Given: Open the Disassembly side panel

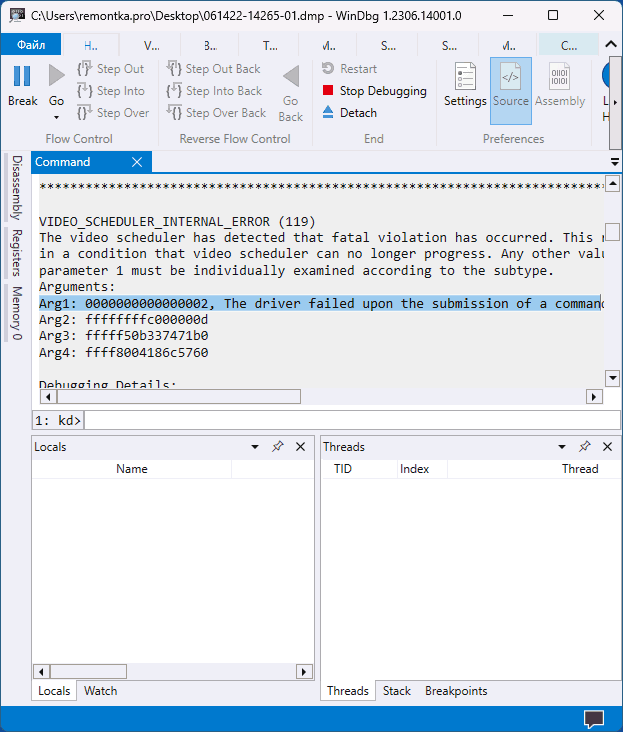Looking at the screenshot, I should [x=17, y=188].
